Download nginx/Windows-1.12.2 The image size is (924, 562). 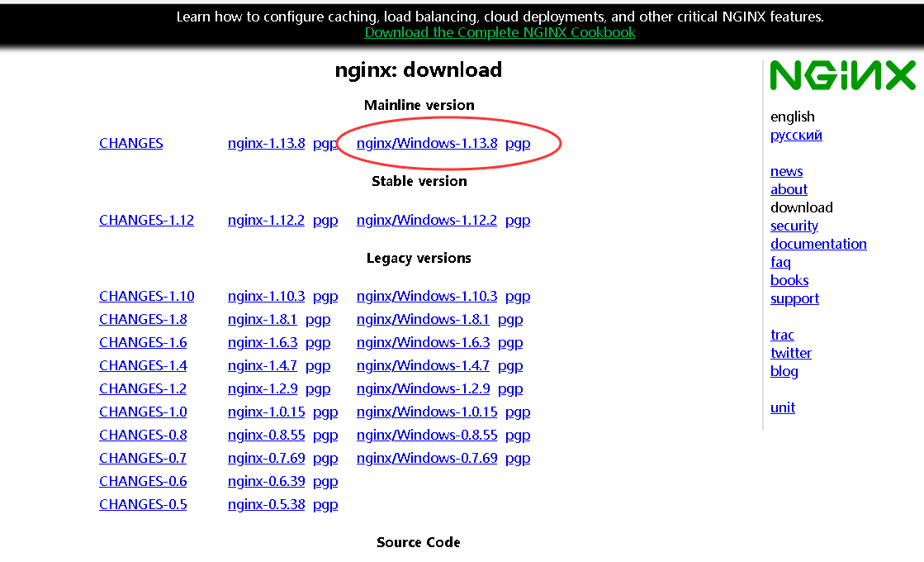(427, 220)
